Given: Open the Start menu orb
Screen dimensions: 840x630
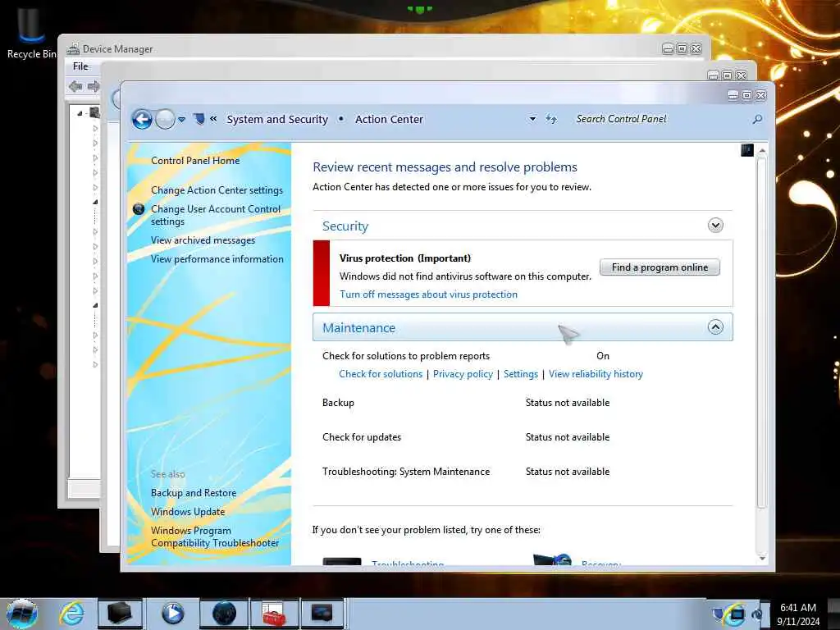Looking at the screenshot, I should (x=22, y=614).
